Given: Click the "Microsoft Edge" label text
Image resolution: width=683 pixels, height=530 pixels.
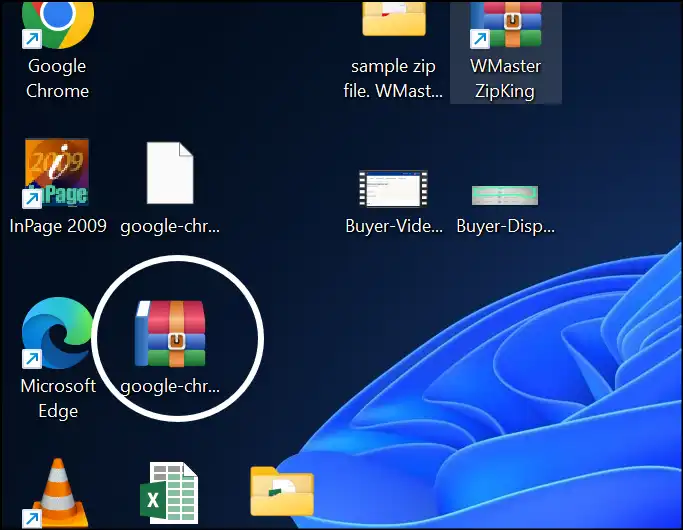Looking at the screenshot, I should 58,398.
